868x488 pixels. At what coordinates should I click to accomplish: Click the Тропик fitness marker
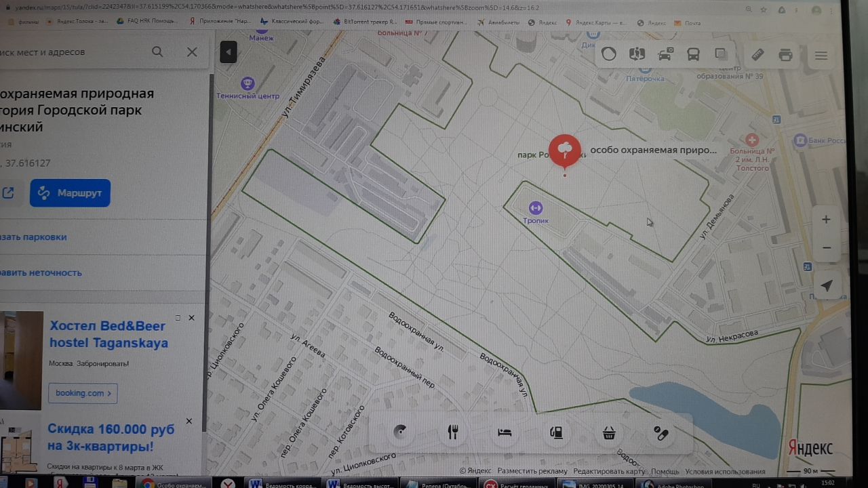(536, 207)
